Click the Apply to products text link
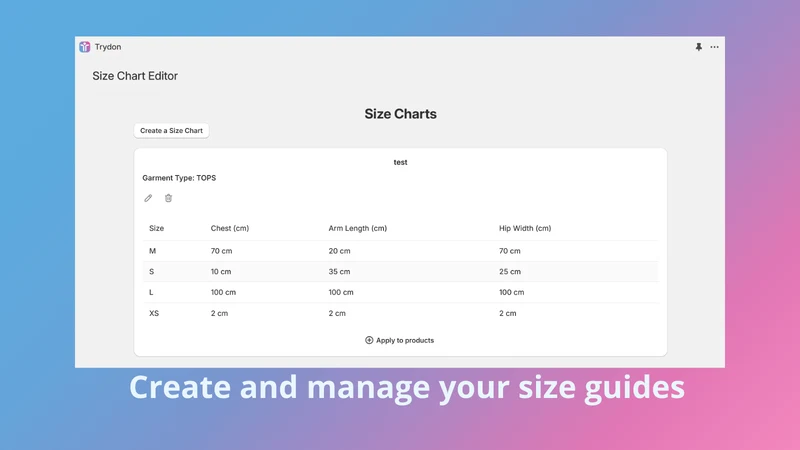The width and height of the screenshot is (800, 450). (x=405, y=340)
